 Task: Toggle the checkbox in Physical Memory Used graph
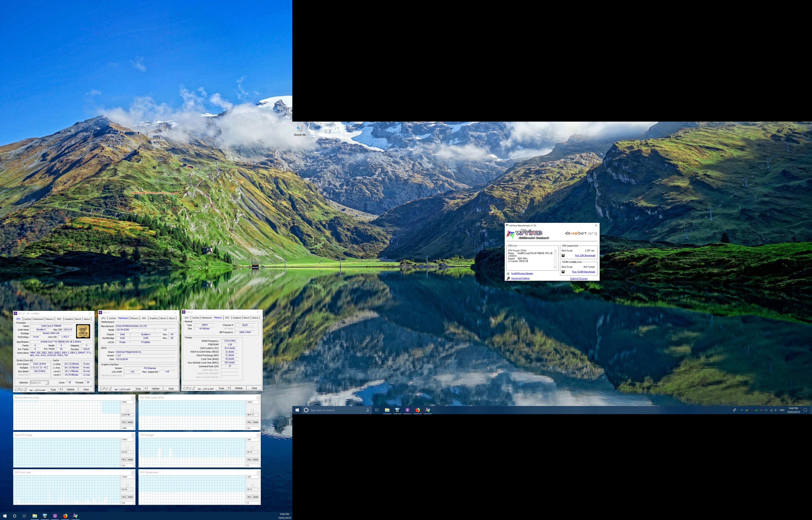click(x=127, y=411)
